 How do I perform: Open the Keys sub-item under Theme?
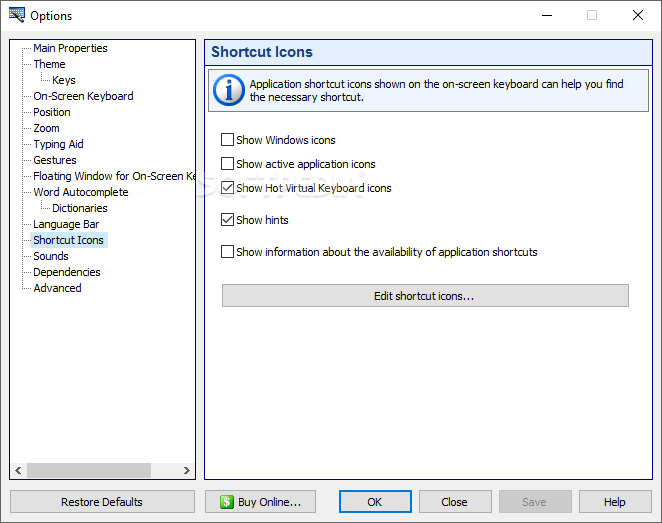pyautogui.click(x=64, y=80)
